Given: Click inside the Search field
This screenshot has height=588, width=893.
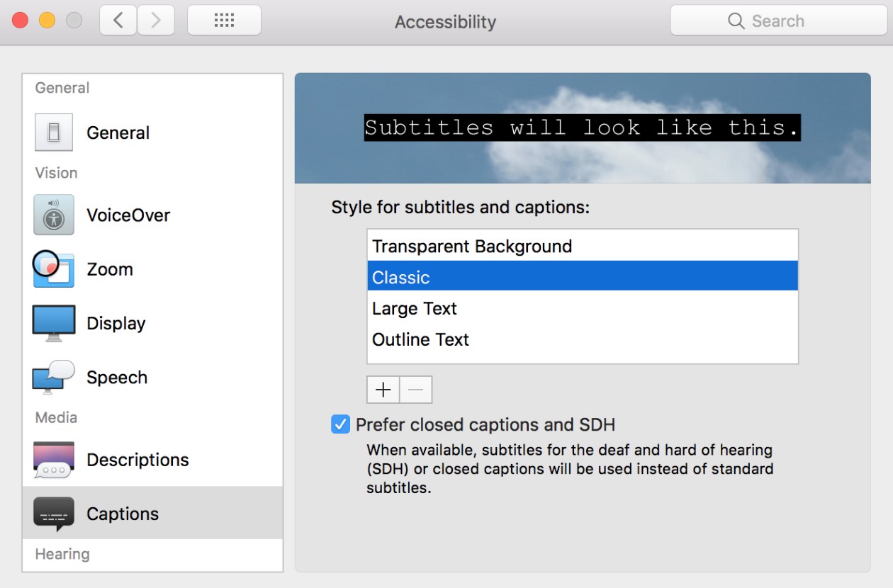Looking at the screenshot, I should click(777, 21).
